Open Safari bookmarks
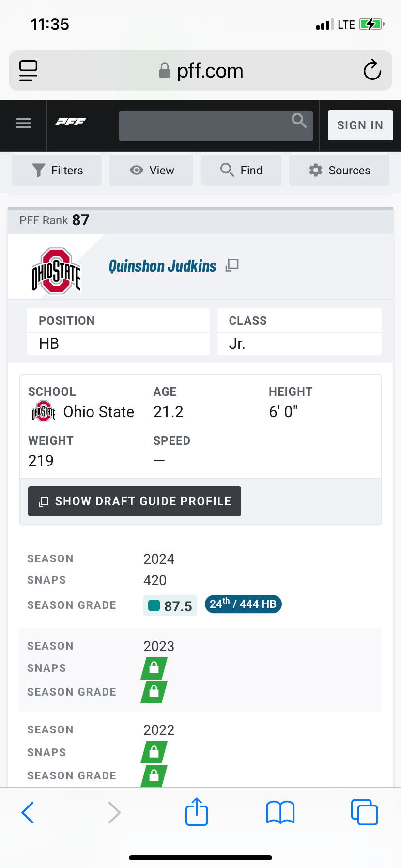This screenshot has height=868, width=401. pyautogui.click(x=280, y=812)
